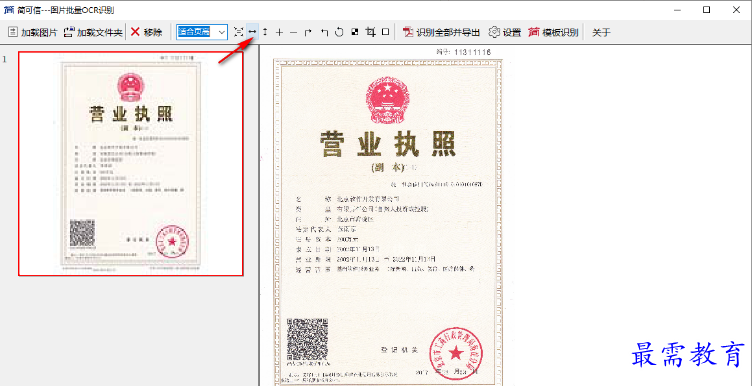The width and height of the screenshot is (753, 386).
Task: Zoom out with the minus icon
Action: point(293,32)
